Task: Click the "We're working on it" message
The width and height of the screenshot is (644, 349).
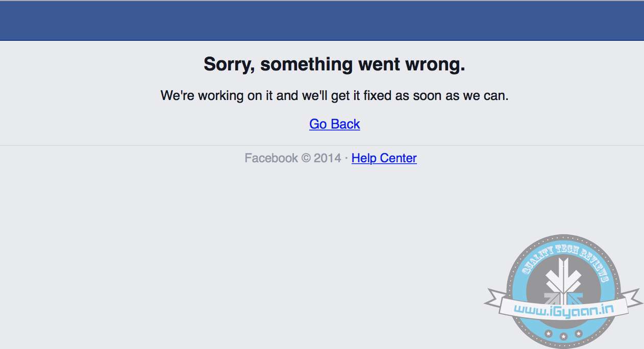Action: (x=334, y=95)
